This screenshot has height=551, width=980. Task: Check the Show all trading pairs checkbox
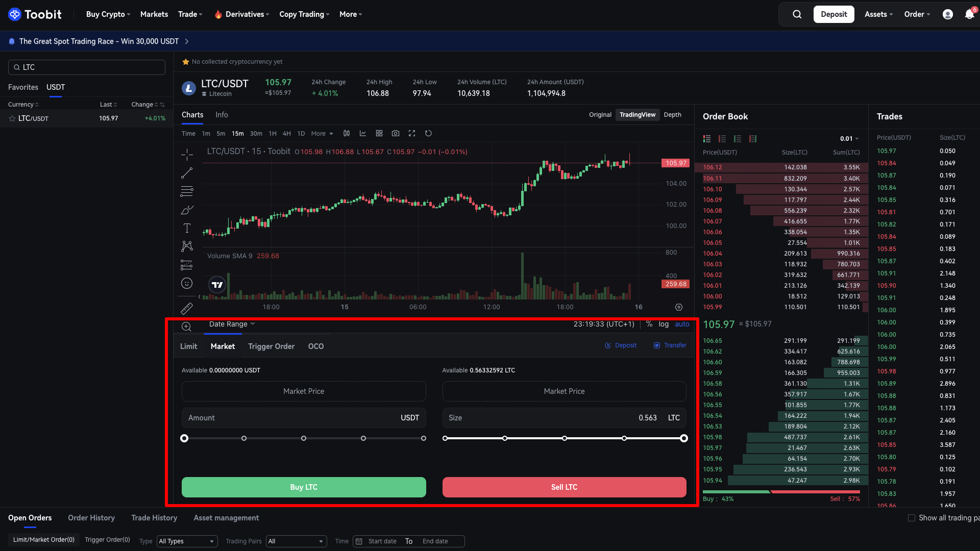click(x=912, y=517)
